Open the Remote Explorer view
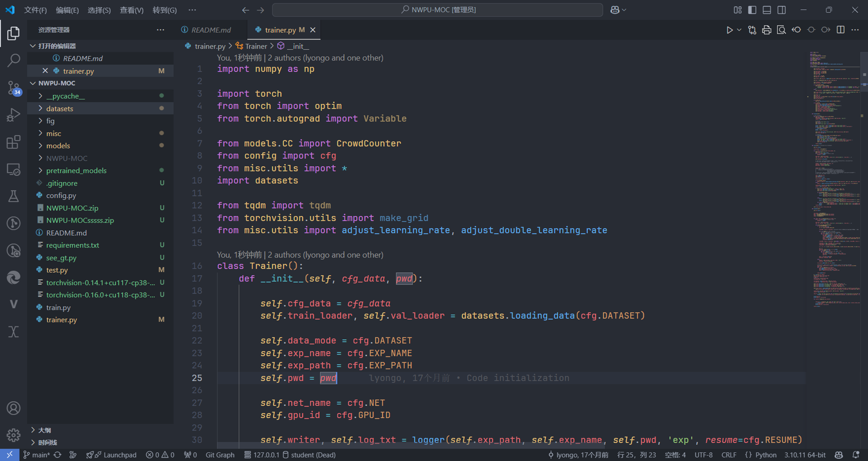The width and height of the screenshot is (868, 461). 13,169
